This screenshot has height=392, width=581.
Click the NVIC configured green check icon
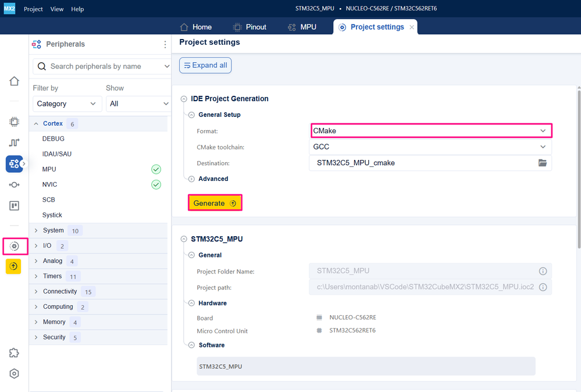(x=156, y=184)
